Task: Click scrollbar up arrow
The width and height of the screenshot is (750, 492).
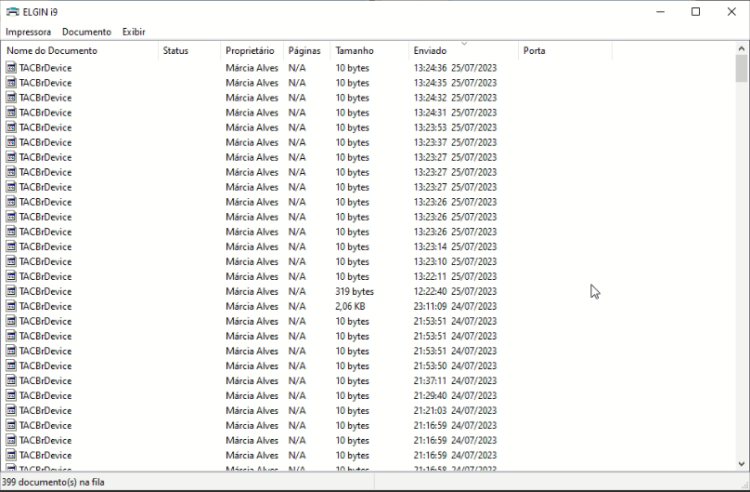Action: click(741, 48)
